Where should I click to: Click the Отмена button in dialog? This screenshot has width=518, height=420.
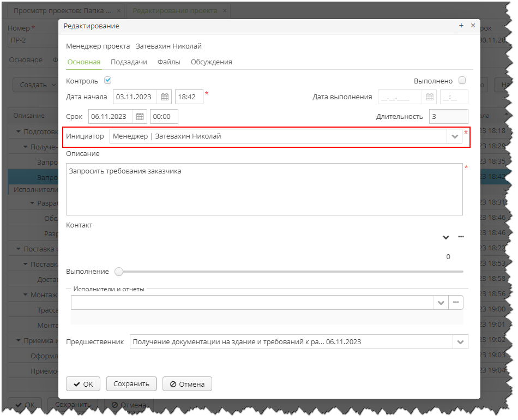click(187, 384)
